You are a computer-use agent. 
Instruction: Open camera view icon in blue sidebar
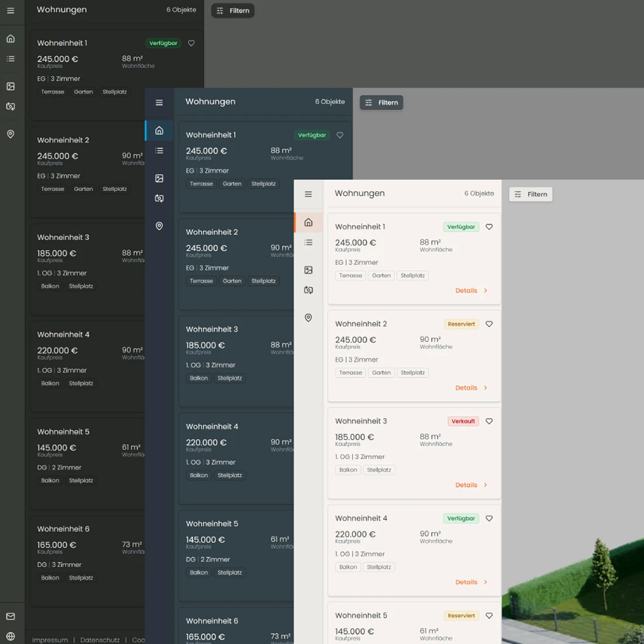tap(159, 198)
